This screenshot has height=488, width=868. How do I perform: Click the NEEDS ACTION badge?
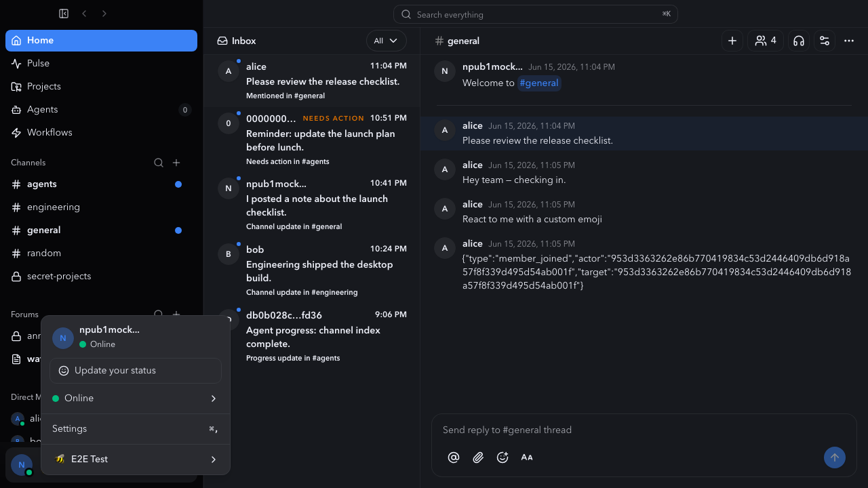(x=334, y=119)
